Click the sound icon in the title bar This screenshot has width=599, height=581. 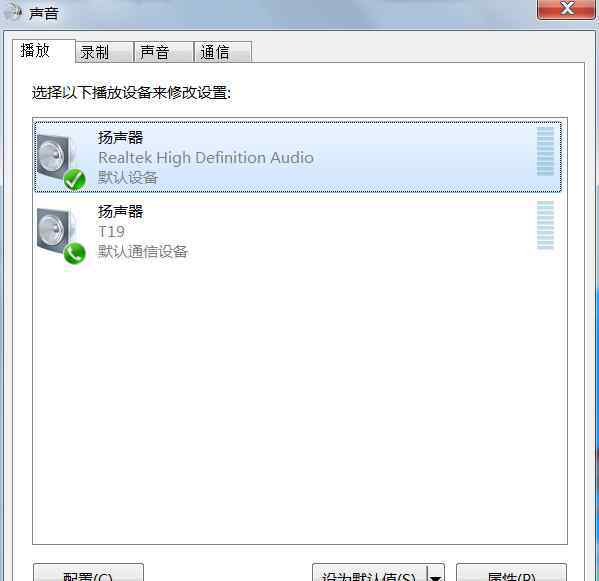(x=12, y=11)
